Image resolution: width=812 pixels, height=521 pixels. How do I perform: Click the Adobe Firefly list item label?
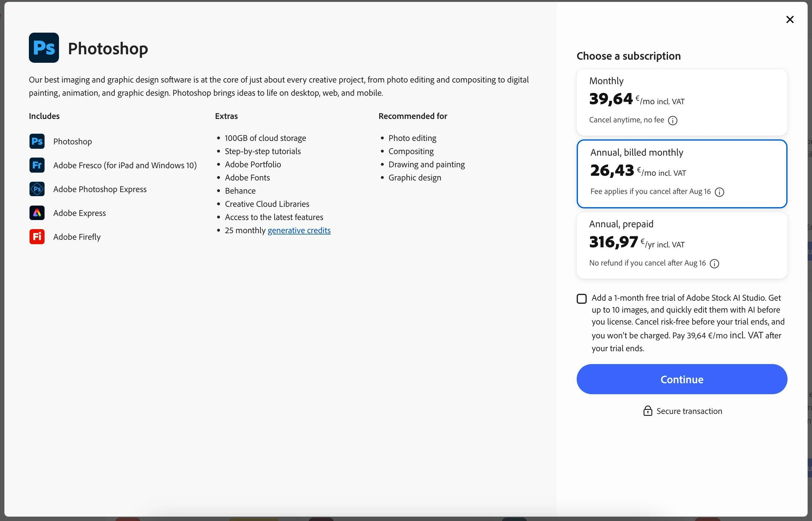[77, 237]
